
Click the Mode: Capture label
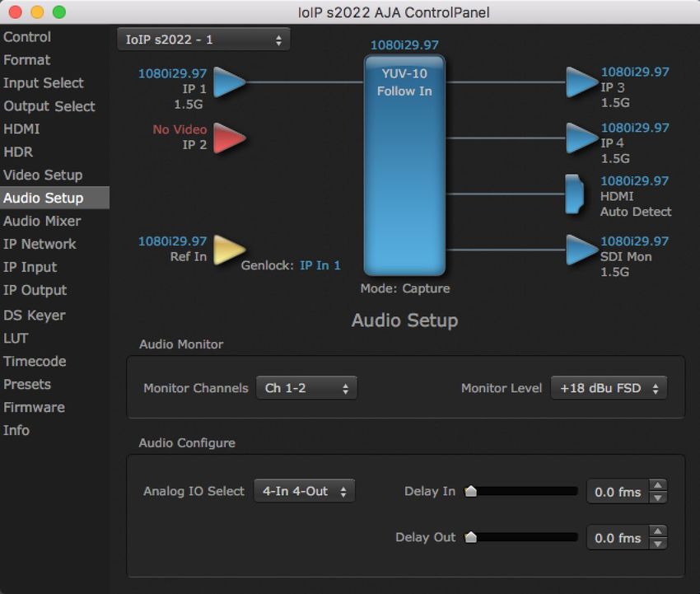pos(405,288)
